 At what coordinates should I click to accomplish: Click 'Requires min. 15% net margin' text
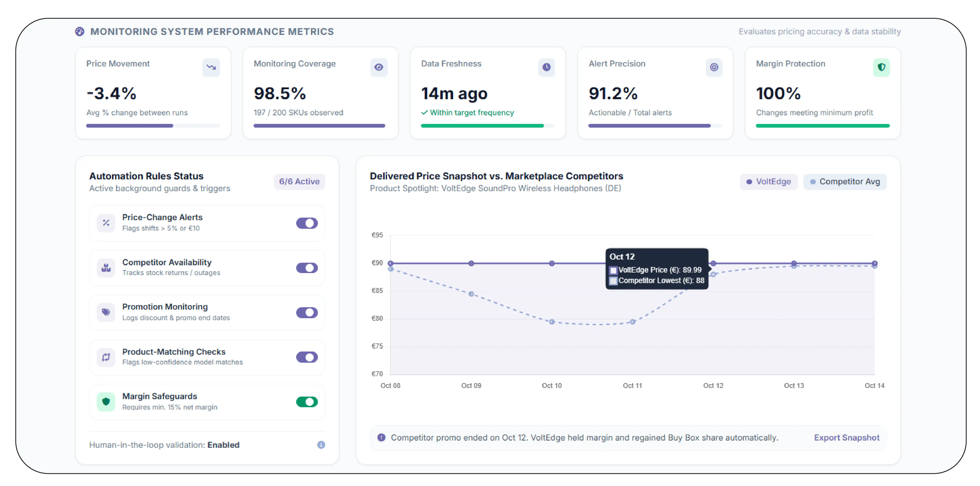point(170,407)
